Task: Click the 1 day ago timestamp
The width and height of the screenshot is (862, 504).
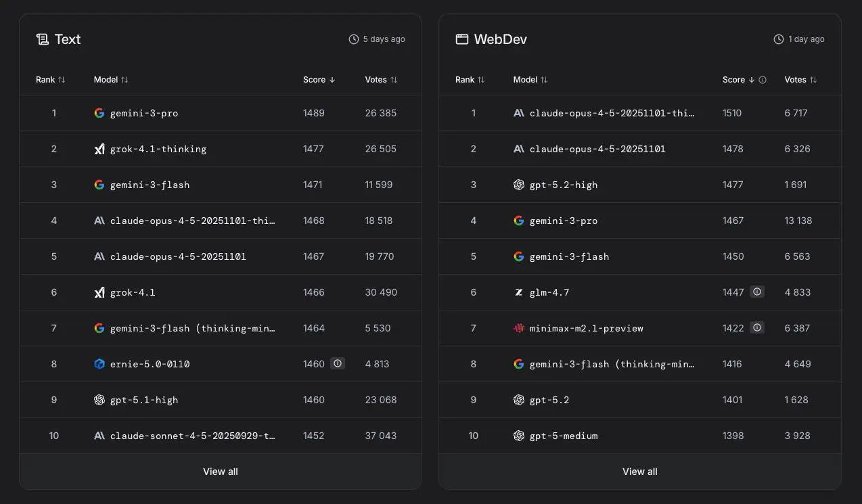Action: pyautogui.click(x=807, y=39)
